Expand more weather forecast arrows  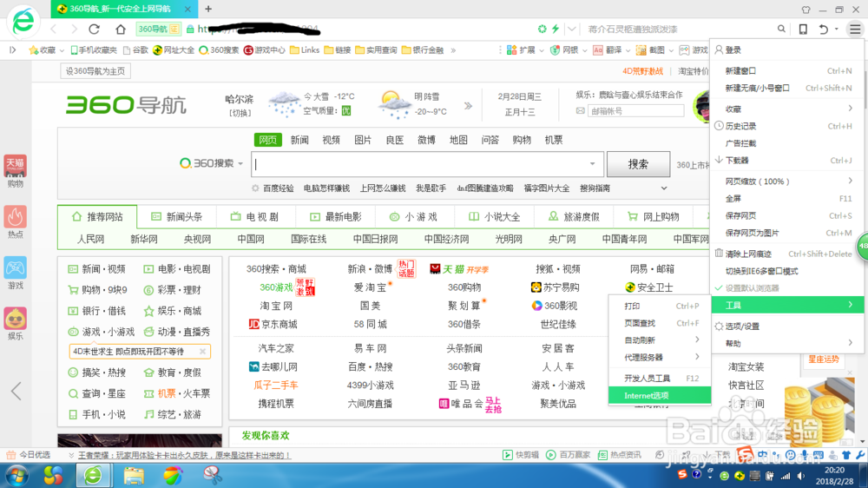click(x=469, y=105)
